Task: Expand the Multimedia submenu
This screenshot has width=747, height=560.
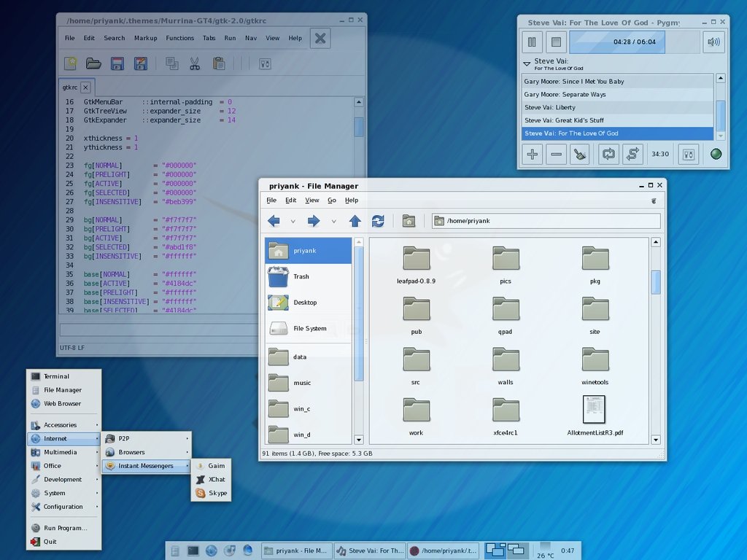Action: coord(64,452)
